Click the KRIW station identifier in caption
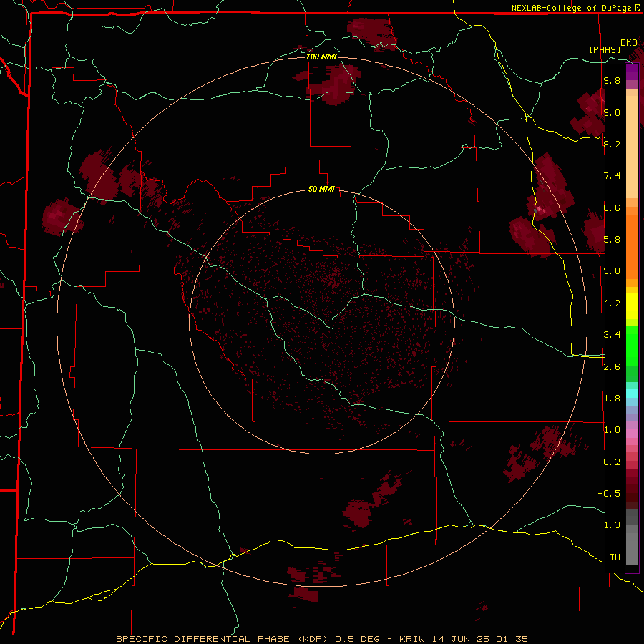The image size is (644, 644). pyautogui.click(x=414, y=639)
